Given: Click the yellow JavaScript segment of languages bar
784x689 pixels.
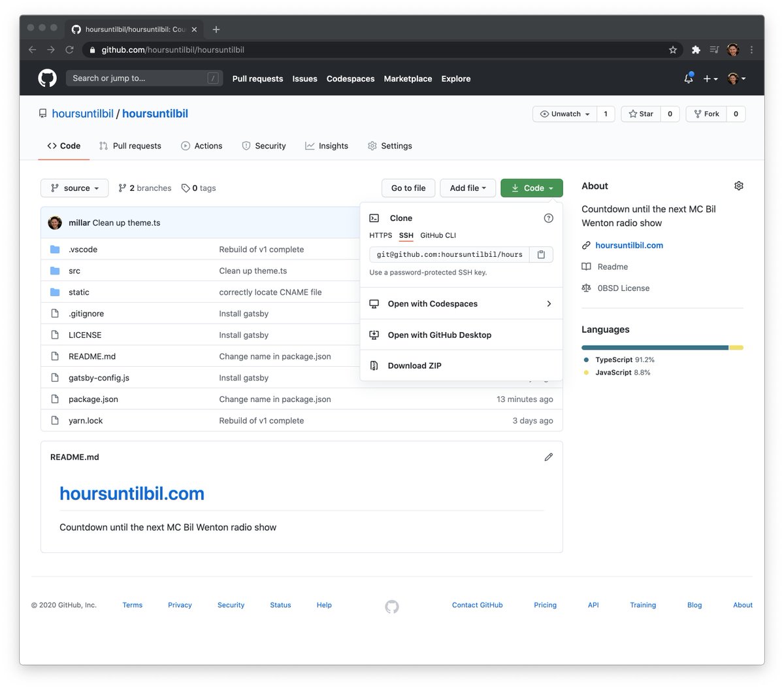Looking at the screenshot, I should coord(736,348).
